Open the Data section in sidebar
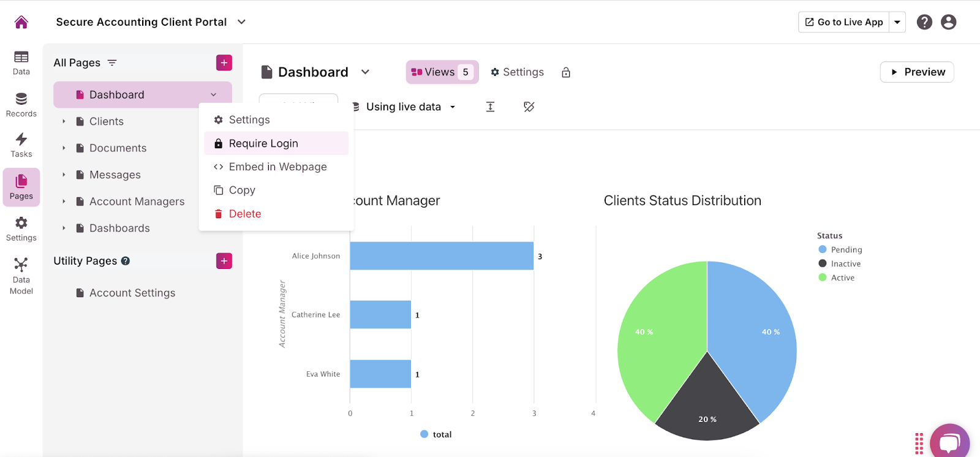Viewport: 980px width, 457px height. click(x=21, y=62)
